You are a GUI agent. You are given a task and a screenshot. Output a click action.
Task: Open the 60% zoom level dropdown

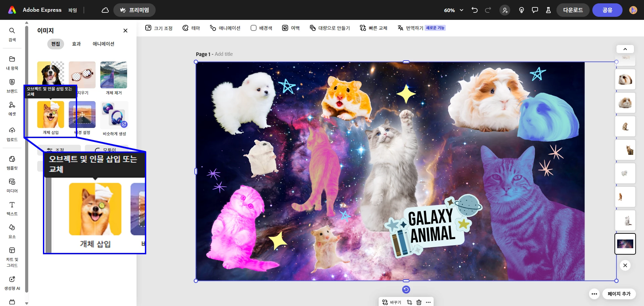[453, 10]
